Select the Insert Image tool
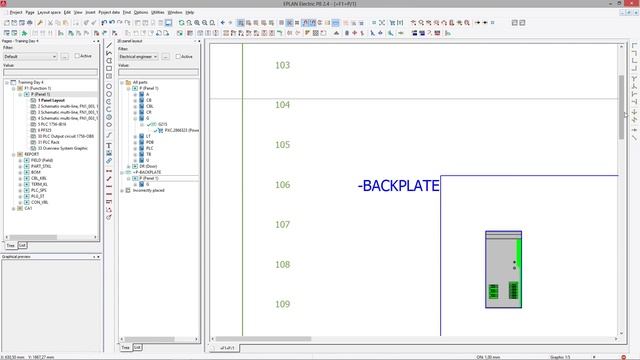This screenshot has width=640, height=360. pyautogui.click(x=109, y=153)
